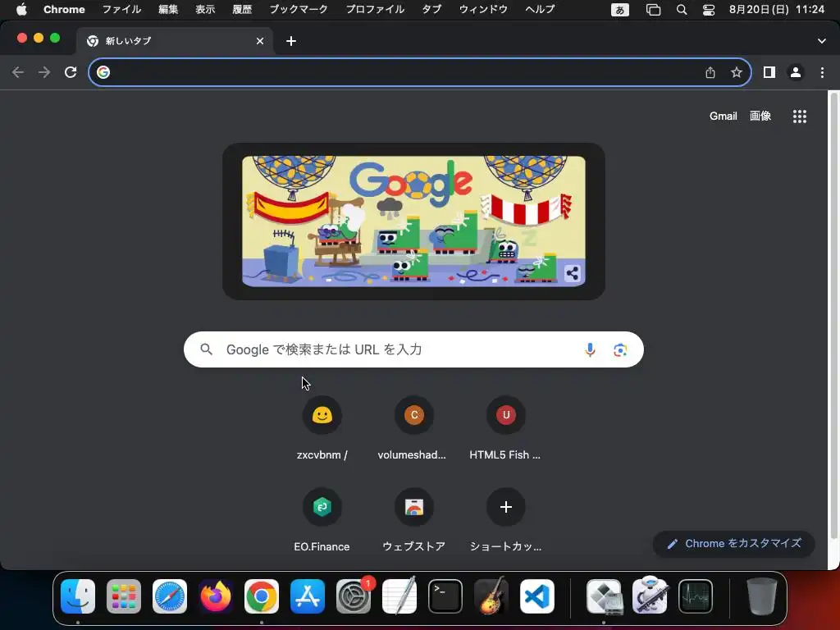Screen dimensions: 840x630
Task: Start voice search with the microphone
Action: pyautogui.click(x=590, y=349)
